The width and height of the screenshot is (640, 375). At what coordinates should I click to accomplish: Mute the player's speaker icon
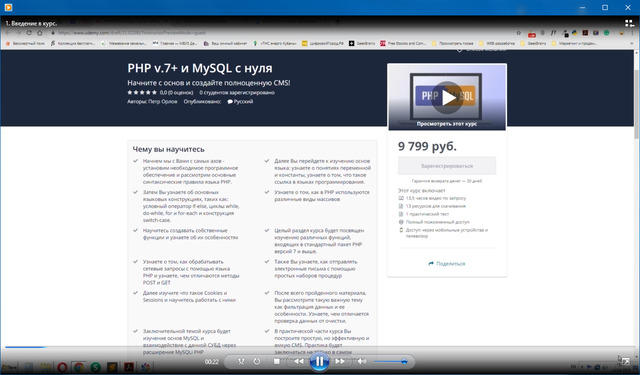(362, 361)
